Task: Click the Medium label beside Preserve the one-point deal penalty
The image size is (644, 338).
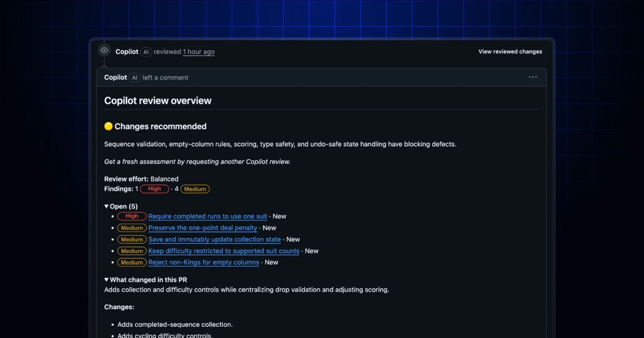Action: (132, 228)
